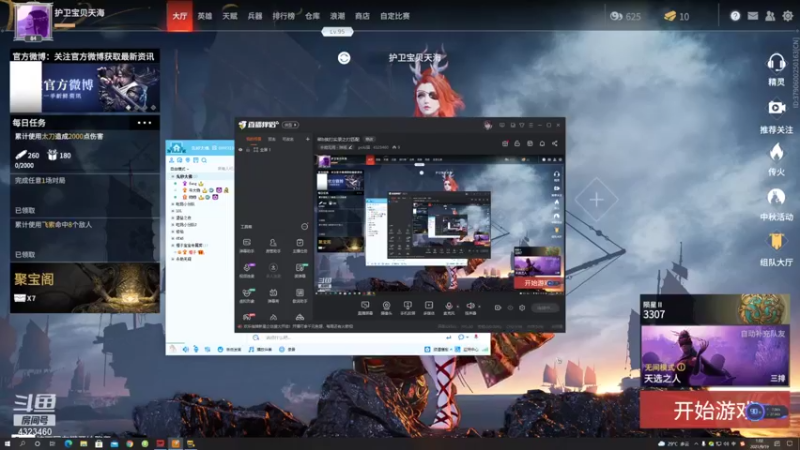This screenshot has width=800, height=450.
Task: Open the friends list icon
Action: click(x=770, y=16)
